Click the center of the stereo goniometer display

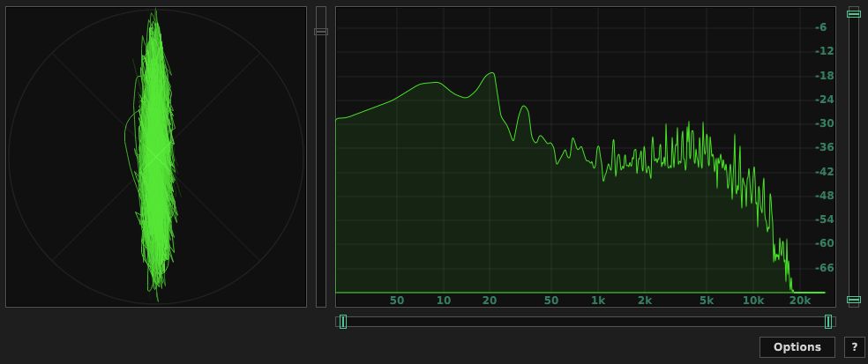click(x=156, y=157)
